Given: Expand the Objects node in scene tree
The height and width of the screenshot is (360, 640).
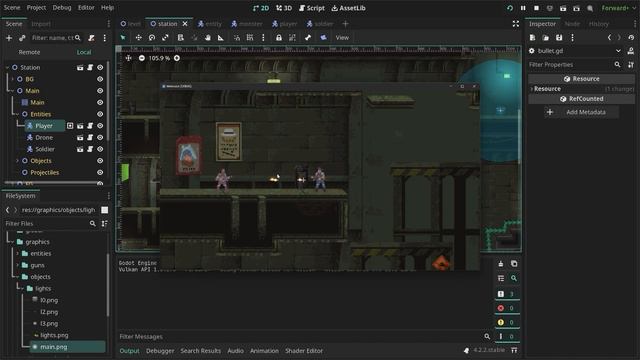Looking at the screenshot, I should point(18,161).
